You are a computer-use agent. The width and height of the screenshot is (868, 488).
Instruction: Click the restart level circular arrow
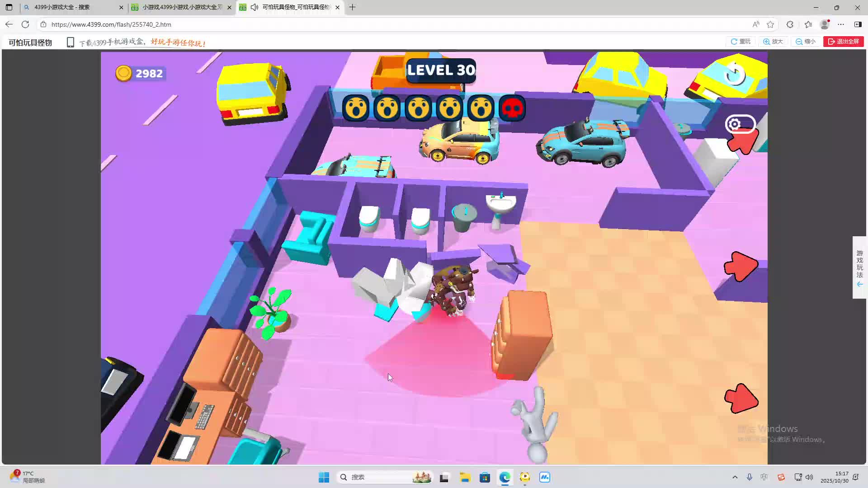pyautogui.click(x=735, y=74)
